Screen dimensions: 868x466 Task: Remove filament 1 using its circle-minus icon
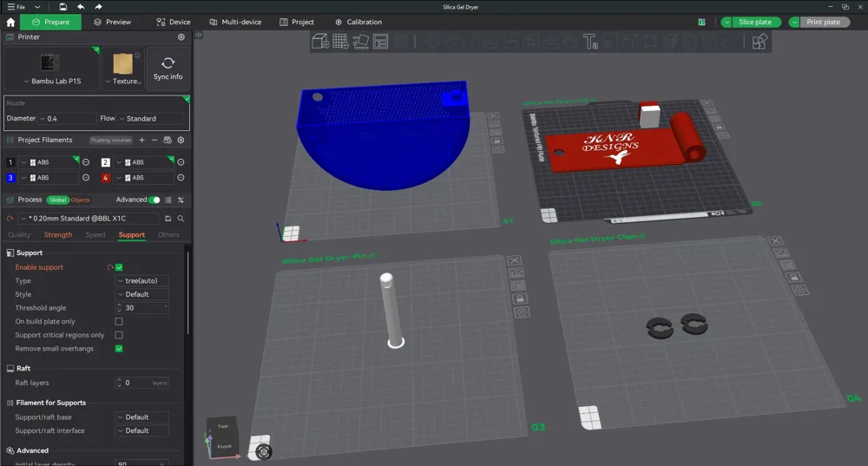pos(86,162)
